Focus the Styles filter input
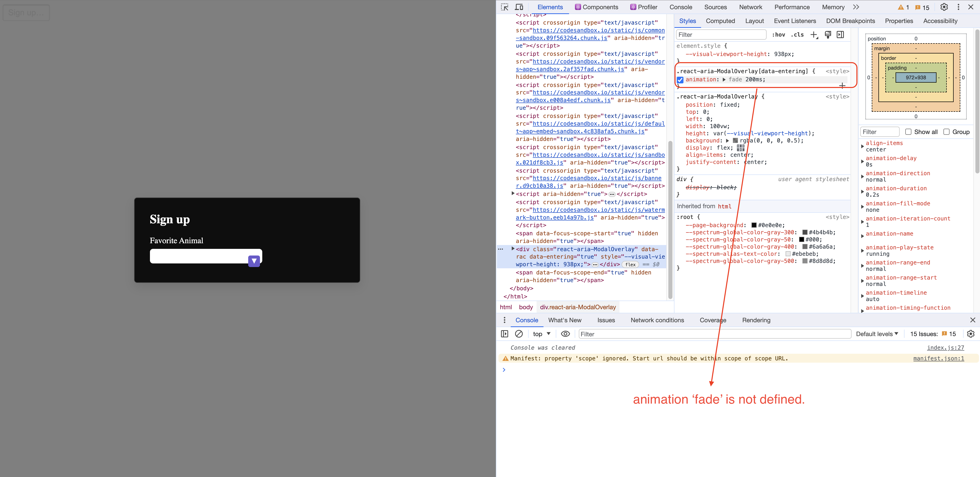This screenshot has width=980, height=477. pyautogui.click(x=721, y=35)
